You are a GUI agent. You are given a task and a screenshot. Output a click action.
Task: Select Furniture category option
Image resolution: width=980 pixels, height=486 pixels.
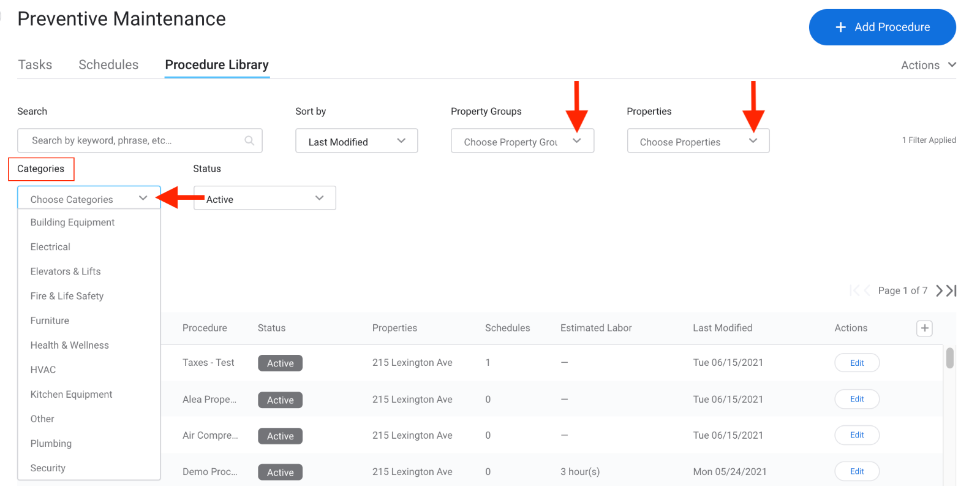click(x=89, y=321)
